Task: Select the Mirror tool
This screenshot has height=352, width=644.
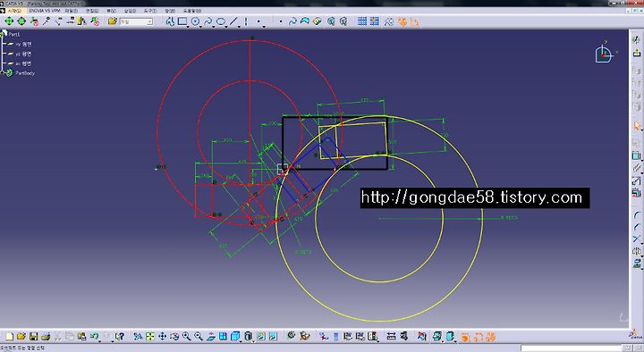Action: [636, 251]
